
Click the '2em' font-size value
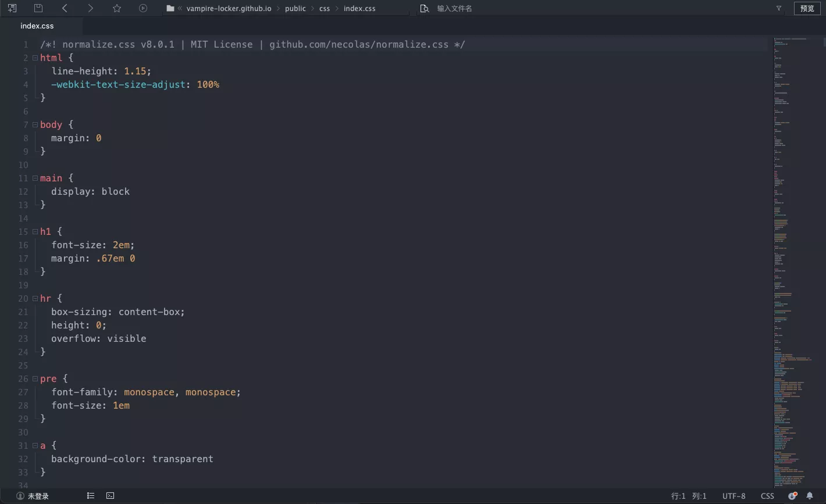[x=121, y=245]
